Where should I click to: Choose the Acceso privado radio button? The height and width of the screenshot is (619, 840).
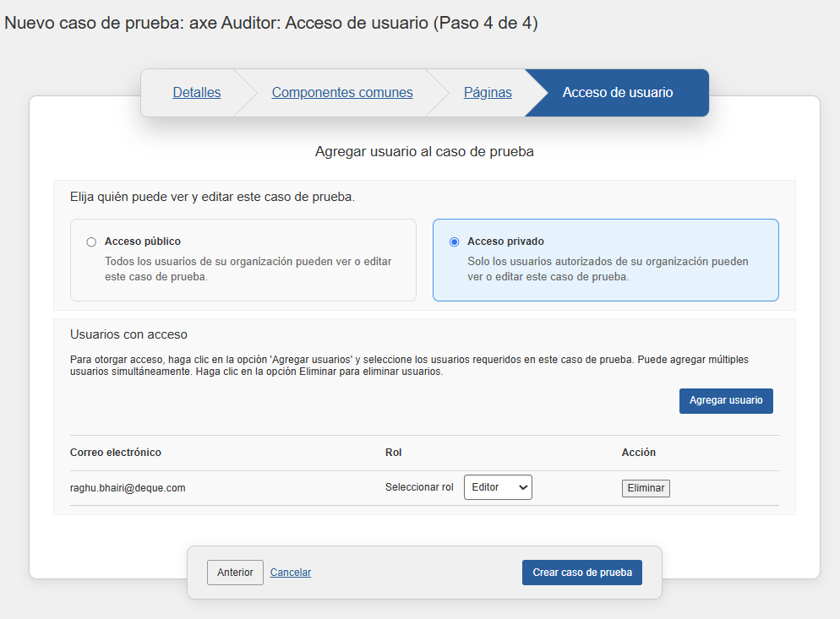pos(455,242)
